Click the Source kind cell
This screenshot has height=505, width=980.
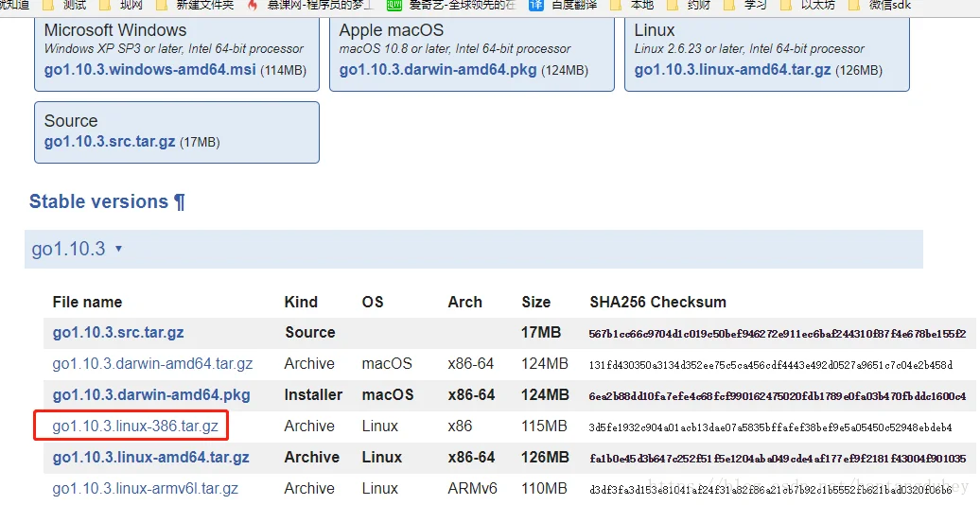310,333
